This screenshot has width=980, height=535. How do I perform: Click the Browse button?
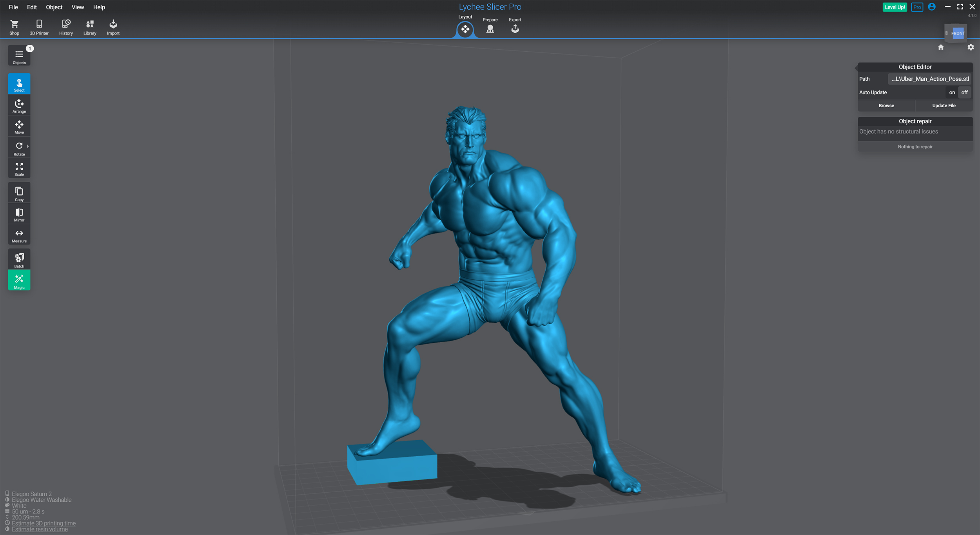pyautogui.click(x=886, y=106)
